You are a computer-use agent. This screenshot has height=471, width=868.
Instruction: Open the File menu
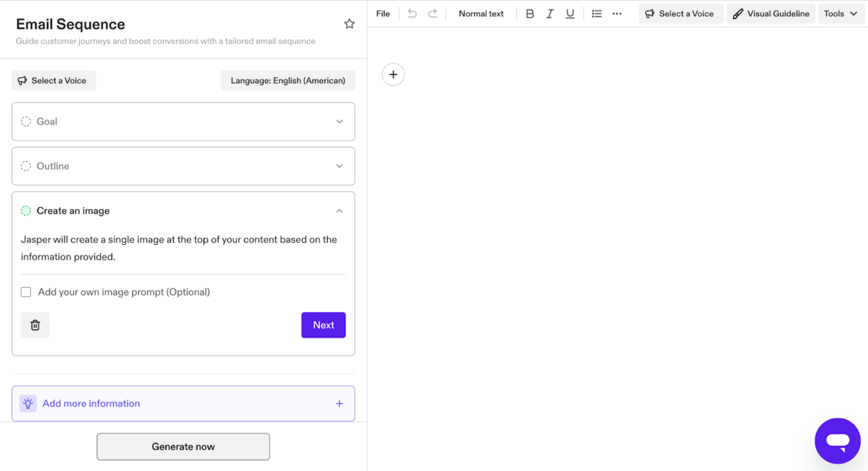click(383, 14)
